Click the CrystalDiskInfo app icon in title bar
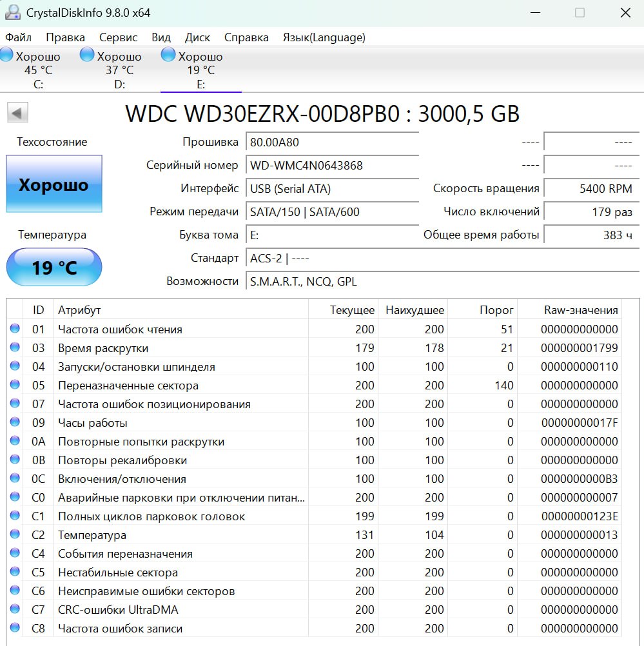This screenshot has width=644, height=646. click(x=13, y=12)
